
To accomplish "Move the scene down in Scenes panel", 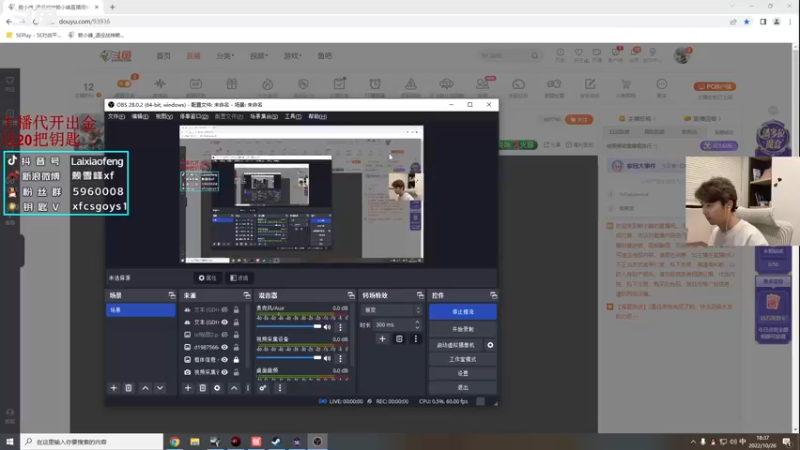I will [x=160, y=388].
